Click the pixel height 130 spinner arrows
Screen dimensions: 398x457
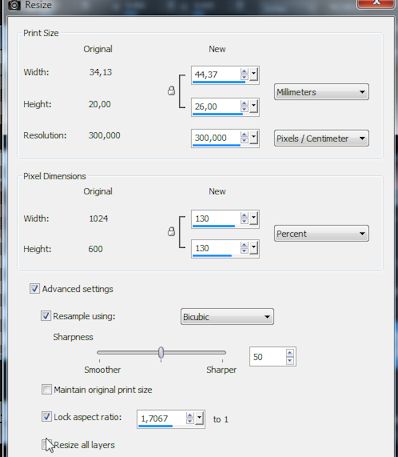click(244, 248)
